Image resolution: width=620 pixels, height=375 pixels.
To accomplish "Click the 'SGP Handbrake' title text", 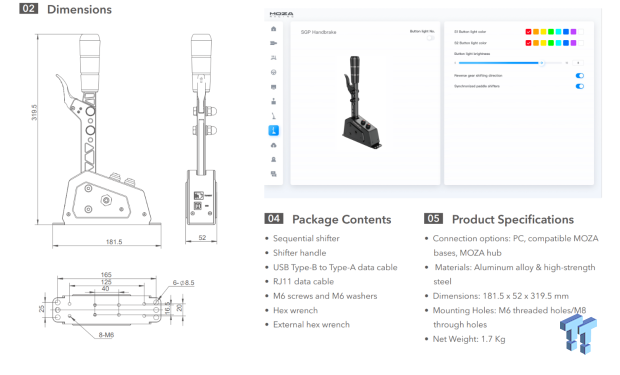I will pos(318,32).
